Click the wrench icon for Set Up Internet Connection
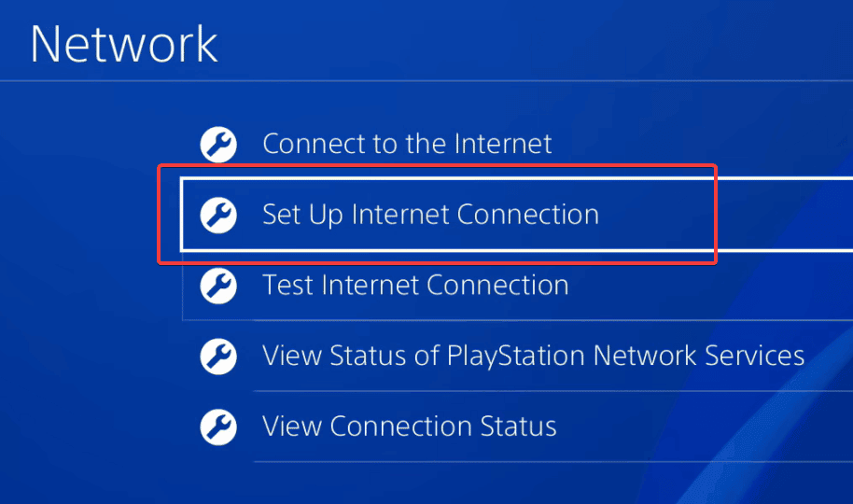The width and height of the screenshot is (853, 504). click(219, 216)
